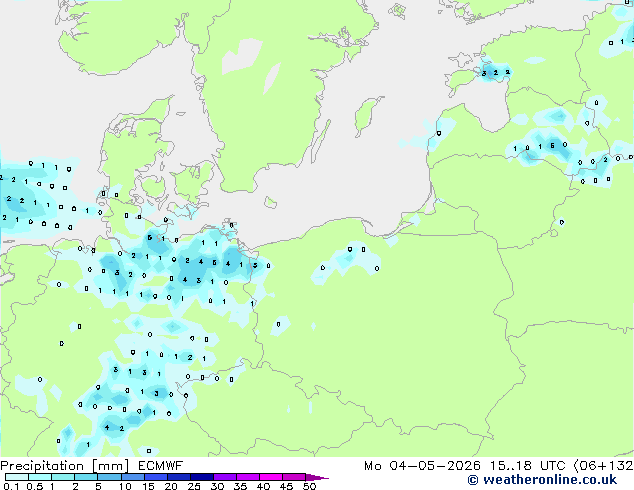Click the '15..18 UTC' time range text
Image resolution: width=634 pixels, height=490 pixels.
click(527, 466)
